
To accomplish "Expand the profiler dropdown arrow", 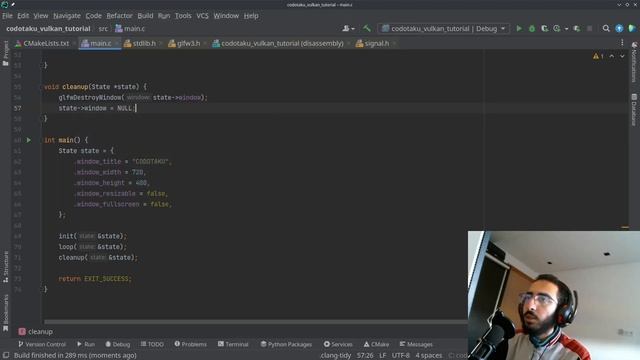I will click(567, 29).
